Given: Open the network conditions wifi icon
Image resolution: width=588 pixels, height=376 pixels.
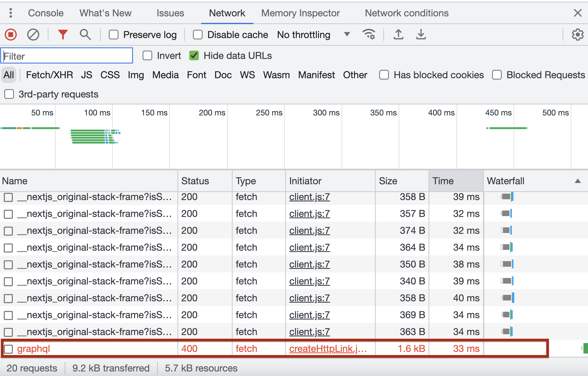Looking at the screenshot, I should [x=369, y=35].
